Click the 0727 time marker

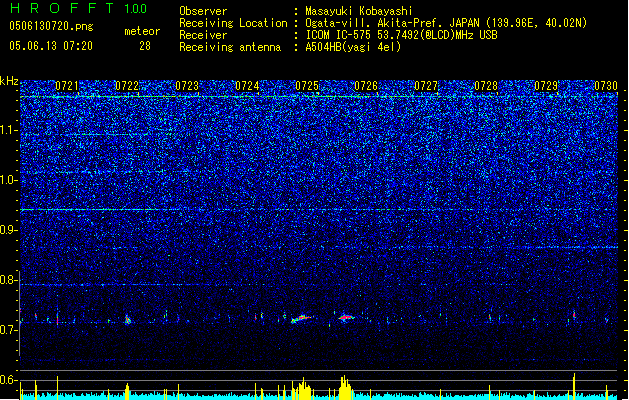coord(426,86)
